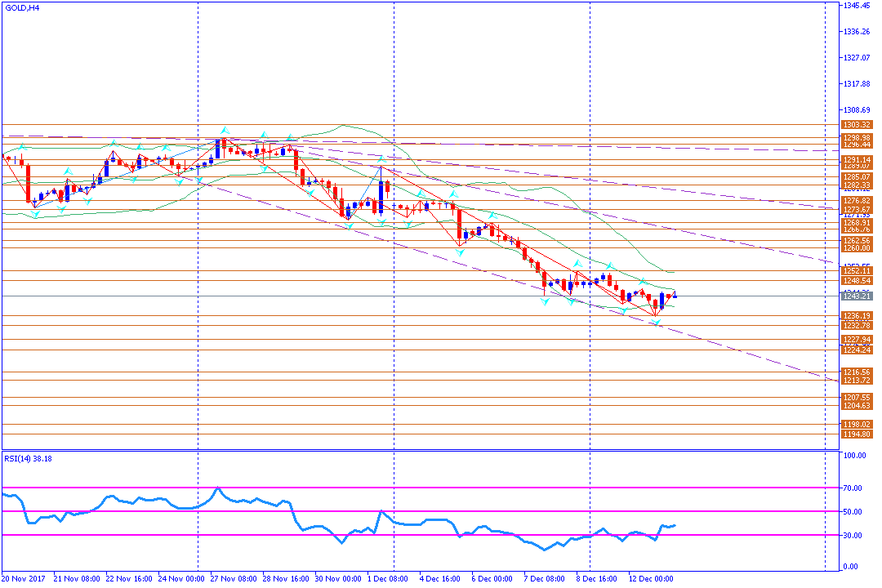
Task: Select the 1236.19 level price tag
Action: coord(857,316)
